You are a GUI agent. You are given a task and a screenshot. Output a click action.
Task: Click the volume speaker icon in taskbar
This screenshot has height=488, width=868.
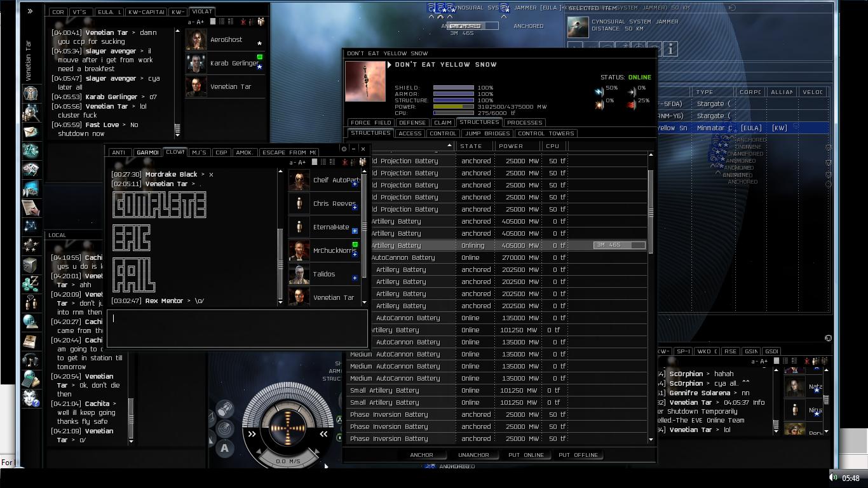(x=833, y=478)
